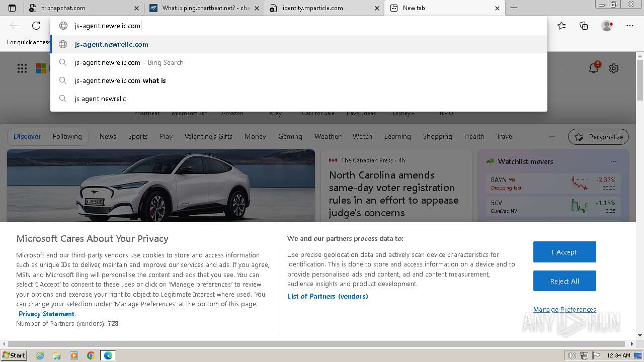The width and height of the screenshot is (644, 362).
Task: Open List of Partners (vendors) link
Action: [x=328, y=296]
